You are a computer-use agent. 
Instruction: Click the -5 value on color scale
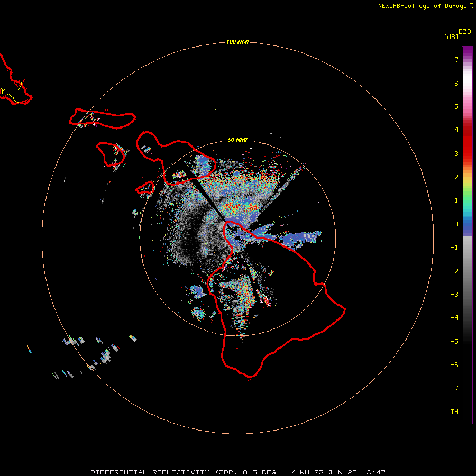coord(454,342)
